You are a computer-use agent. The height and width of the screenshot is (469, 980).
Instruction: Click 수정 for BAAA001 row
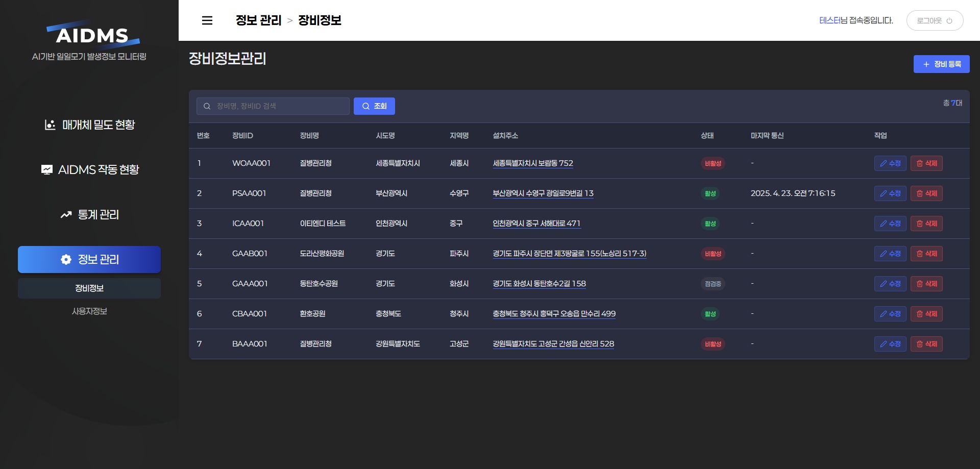890,344
